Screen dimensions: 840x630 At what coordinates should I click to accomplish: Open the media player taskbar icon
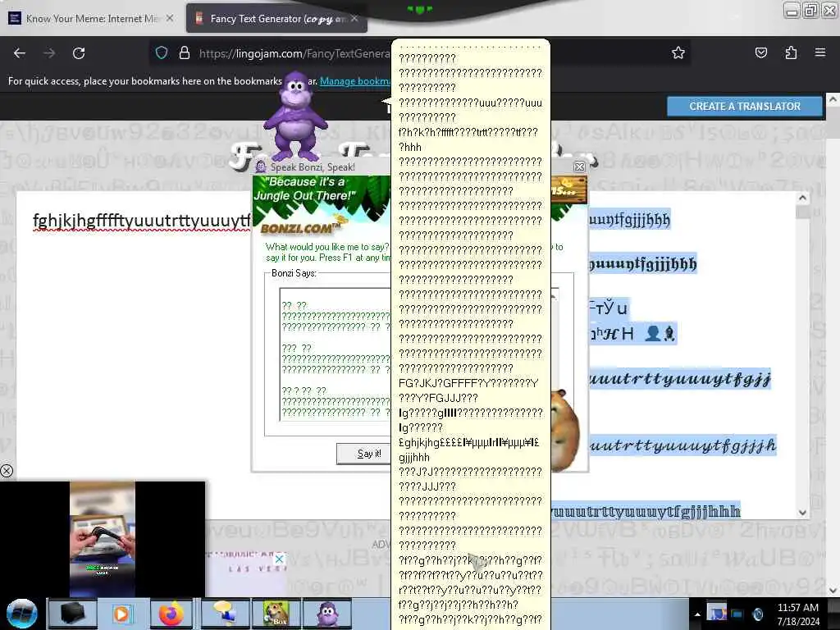122,614
